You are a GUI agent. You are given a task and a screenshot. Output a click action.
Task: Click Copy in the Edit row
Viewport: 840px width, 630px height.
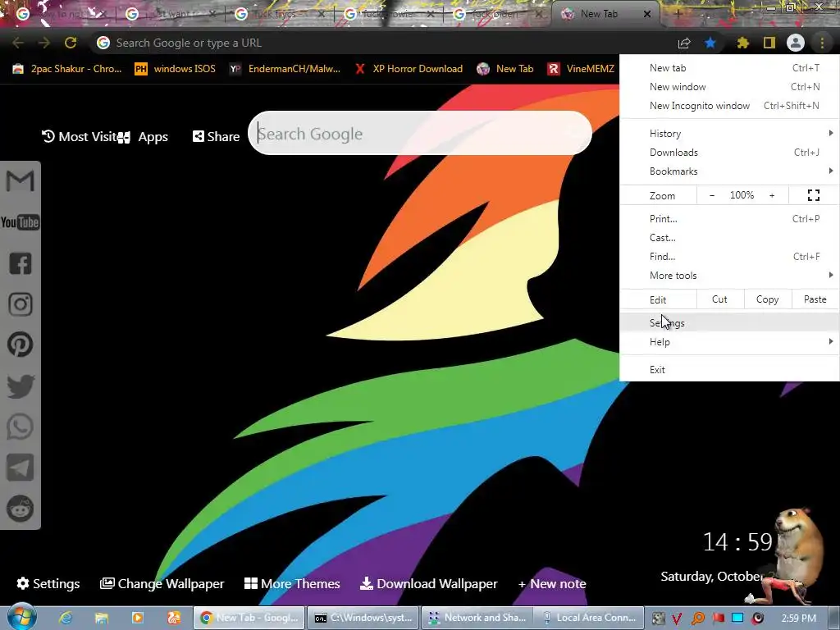tap(767, 299)
